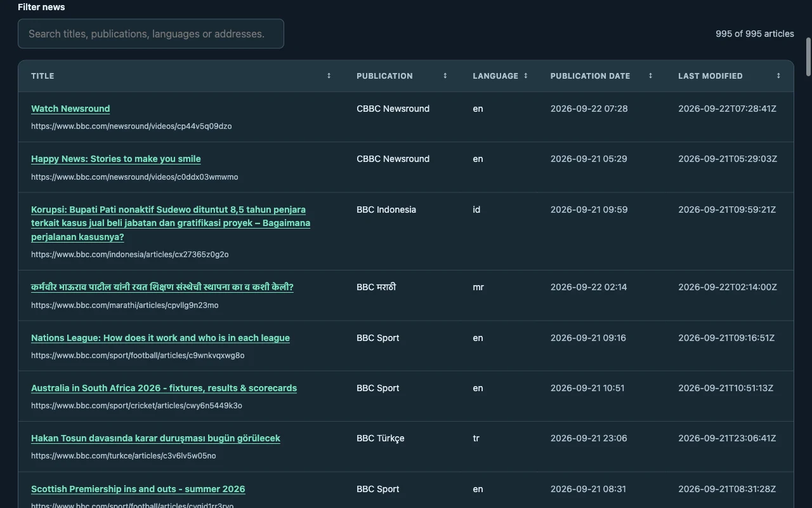Click the BBC Indonesia publication cell
Viewport: 812px width, 508px height.
(x=386, y=210)
